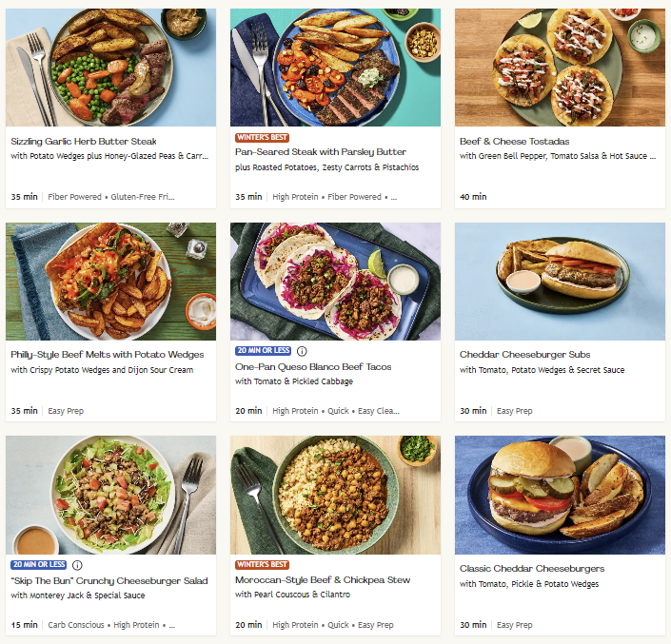Image resolution: width=671 pixels, height=644 pixels.
Task: Click Classic Cheddar Cheeseburgers recipe title
Action: click(x=532, y=569)
